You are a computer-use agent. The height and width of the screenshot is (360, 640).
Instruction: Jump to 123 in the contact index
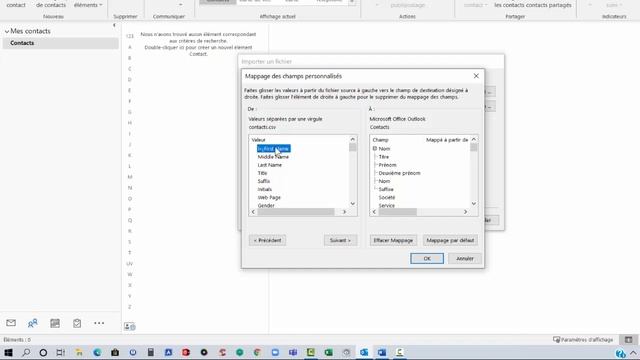pyautogui.click(x=130, y=36)
